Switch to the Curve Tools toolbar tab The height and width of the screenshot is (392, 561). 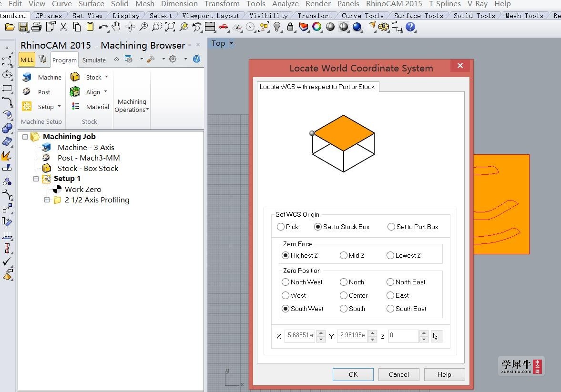(x=362, y=16)
